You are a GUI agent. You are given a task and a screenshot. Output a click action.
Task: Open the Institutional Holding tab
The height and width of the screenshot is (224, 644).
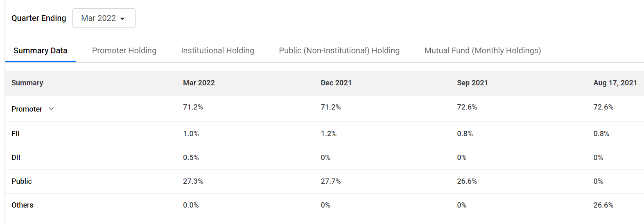pos(217,50)
